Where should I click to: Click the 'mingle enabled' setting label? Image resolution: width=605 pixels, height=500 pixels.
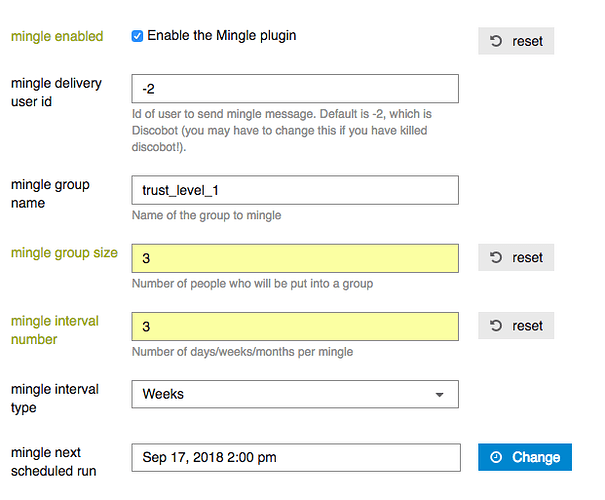tap(57, 36)
